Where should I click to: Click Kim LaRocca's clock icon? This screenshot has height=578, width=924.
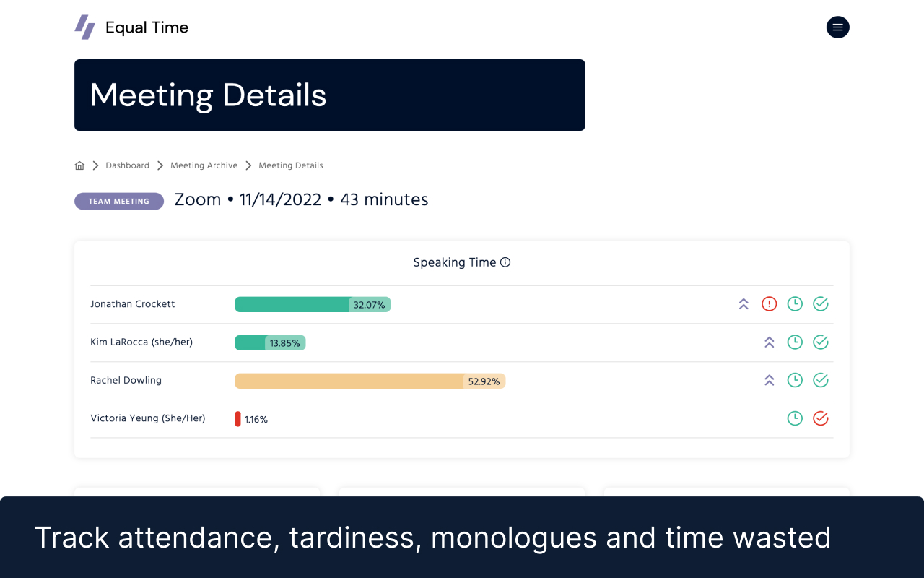pos(795,342)
